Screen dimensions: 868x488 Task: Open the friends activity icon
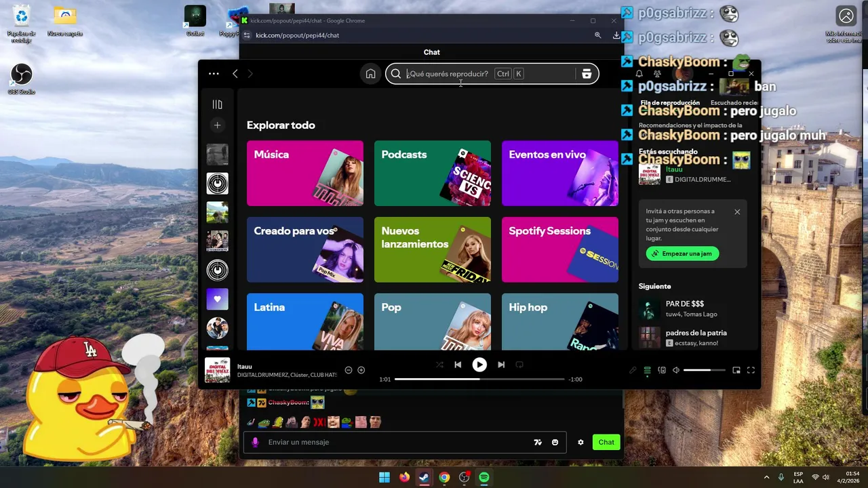[x=657, y=74]
